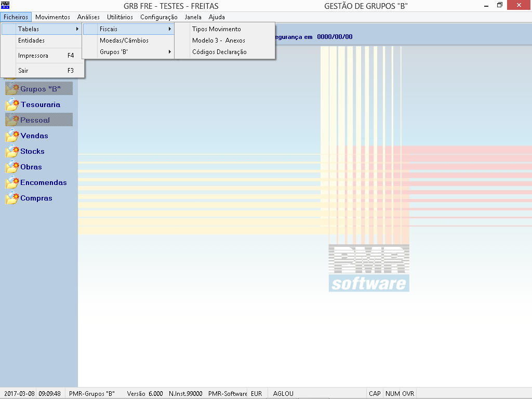Open the Utilitários menu

(120, 17)
